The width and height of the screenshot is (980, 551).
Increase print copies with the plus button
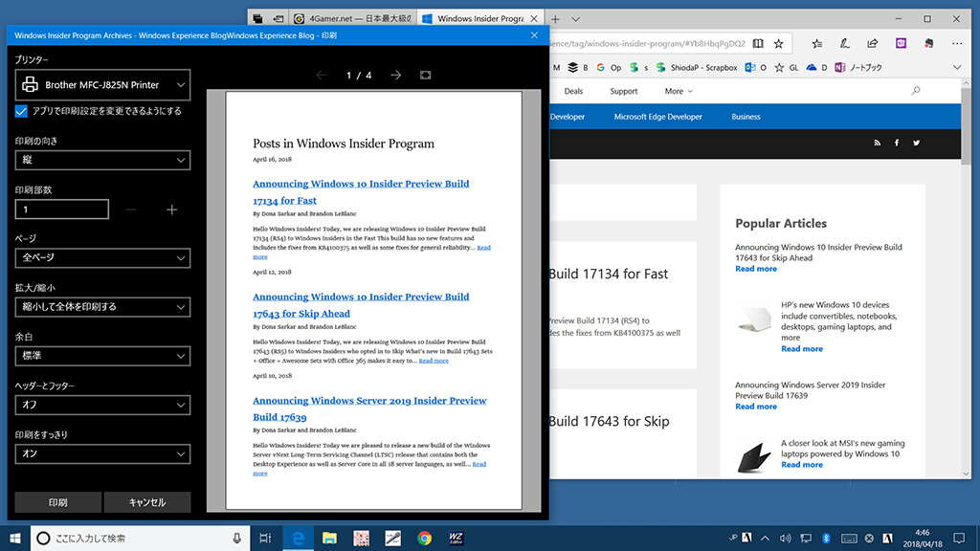(172, 209)
